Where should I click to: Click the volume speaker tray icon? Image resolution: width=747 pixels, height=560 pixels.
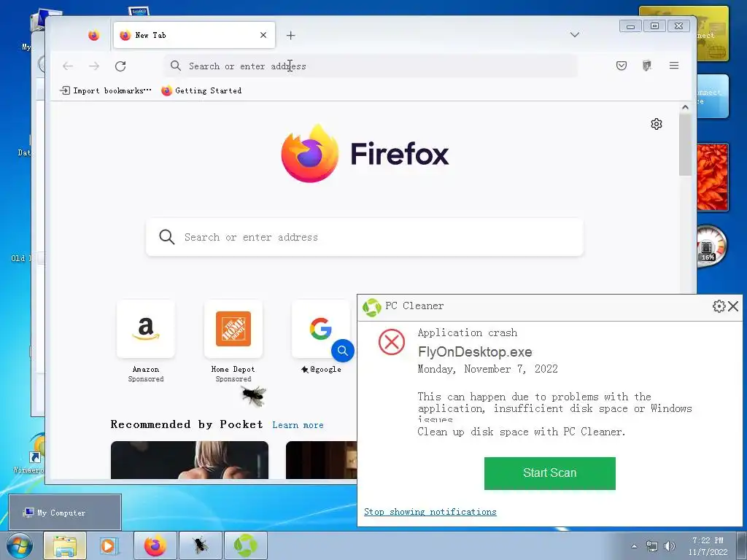coord(670,546)
